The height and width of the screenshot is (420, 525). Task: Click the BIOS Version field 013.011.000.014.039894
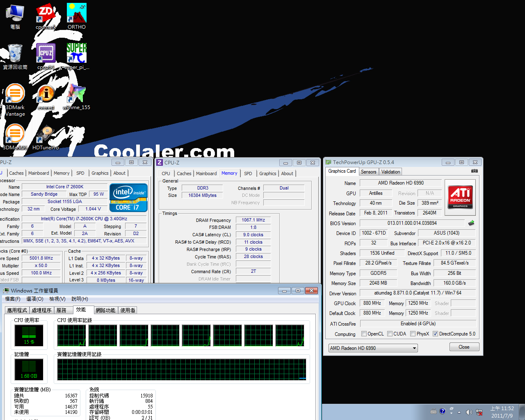click(412, 223)
